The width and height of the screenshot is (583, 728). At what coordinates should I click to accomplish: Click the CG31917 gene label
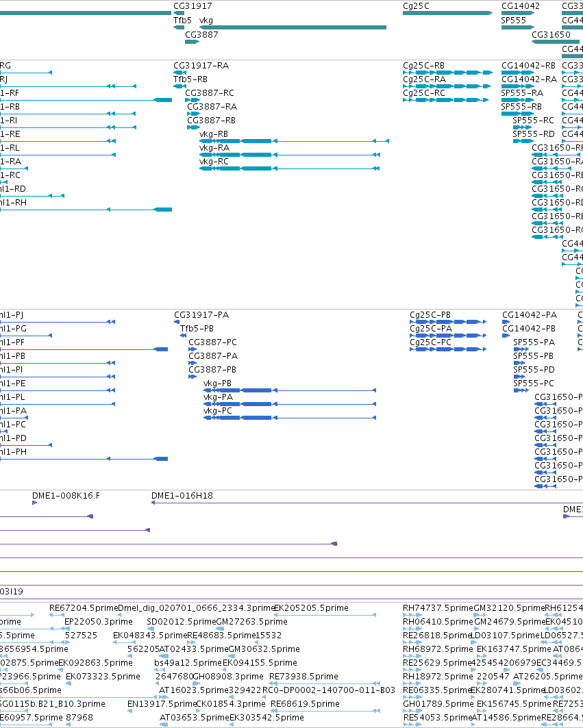193,6
